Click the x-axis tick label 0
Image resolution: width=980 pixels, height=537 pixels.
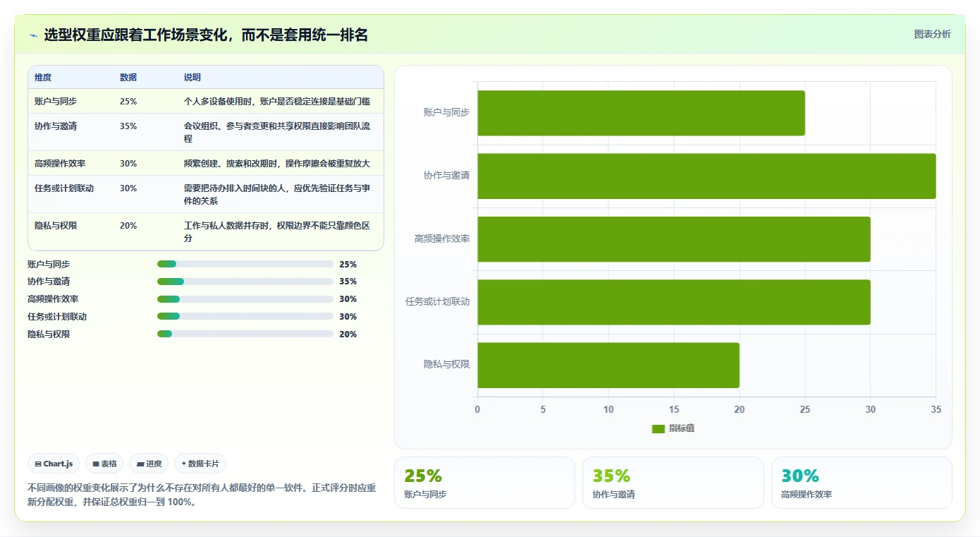pyautogui.click(x=477, y=409)
